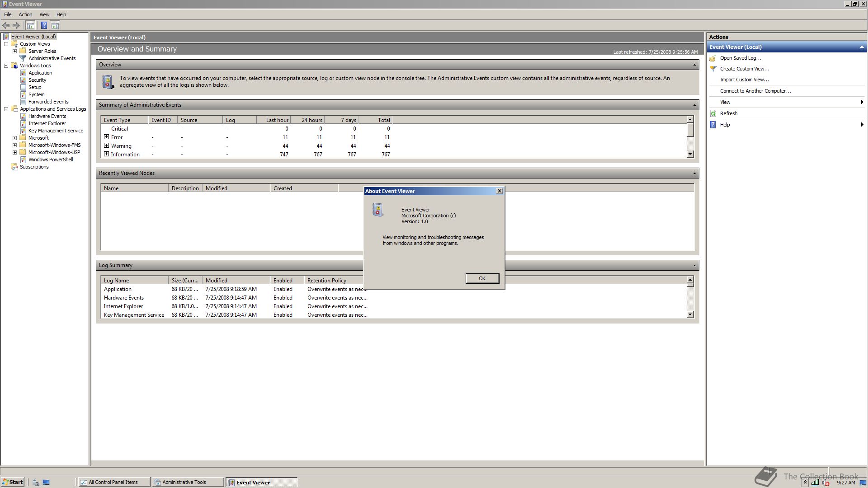Click the Server Roles folder icon
868x488 pixels.
pos(23,51)
